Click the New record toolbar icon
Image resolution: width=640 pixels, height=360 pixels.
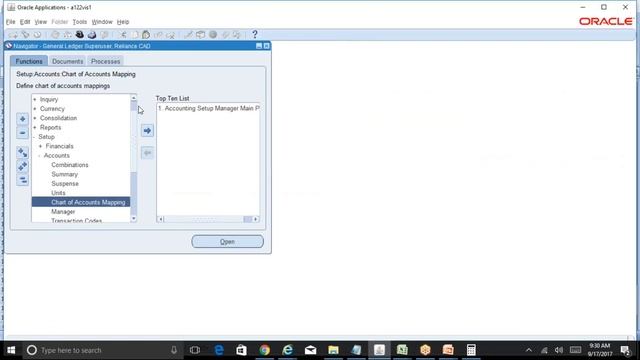[13, 35]
